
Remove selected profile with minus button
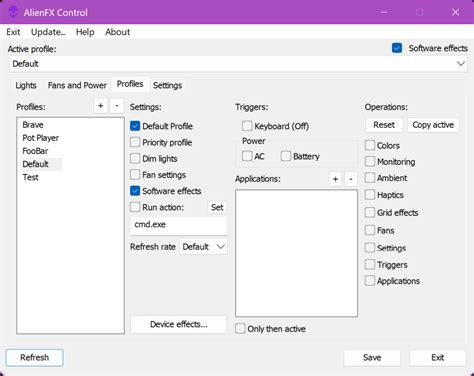(117, 106)
